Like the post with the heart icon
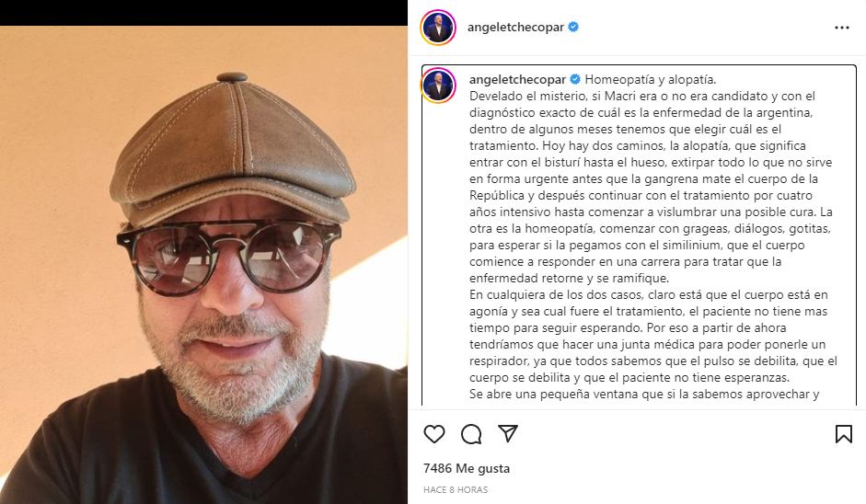 [434, 434]
